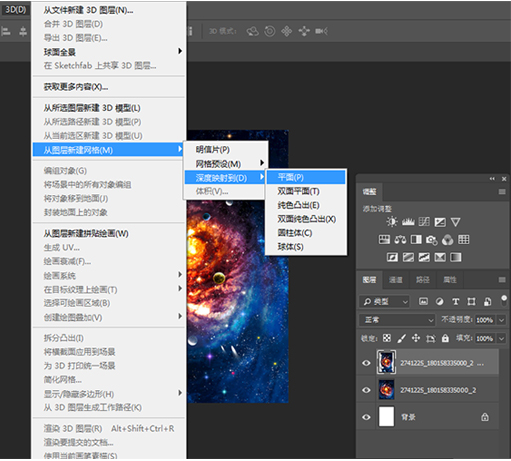This screenshot has height=461, width=511.
Task: Click the 不透明度 100% value field
Action: 485,320
